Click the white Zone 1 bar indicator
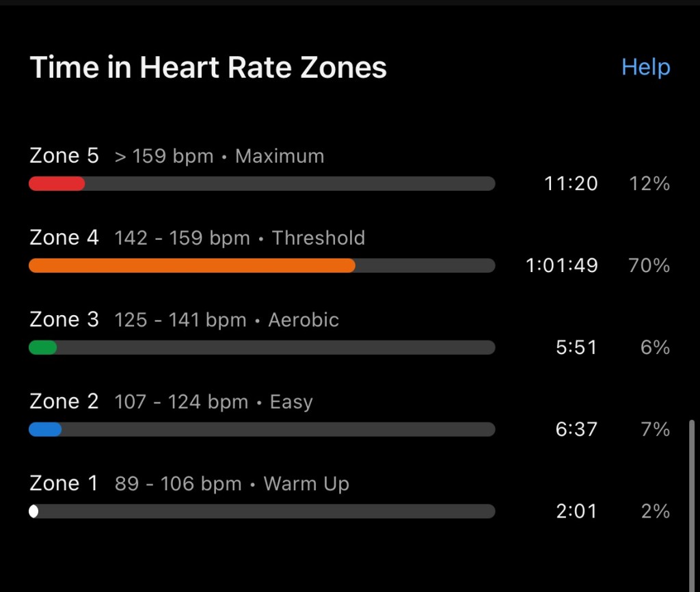The height and width of the screenshot is (592, 700). (33, 511)
